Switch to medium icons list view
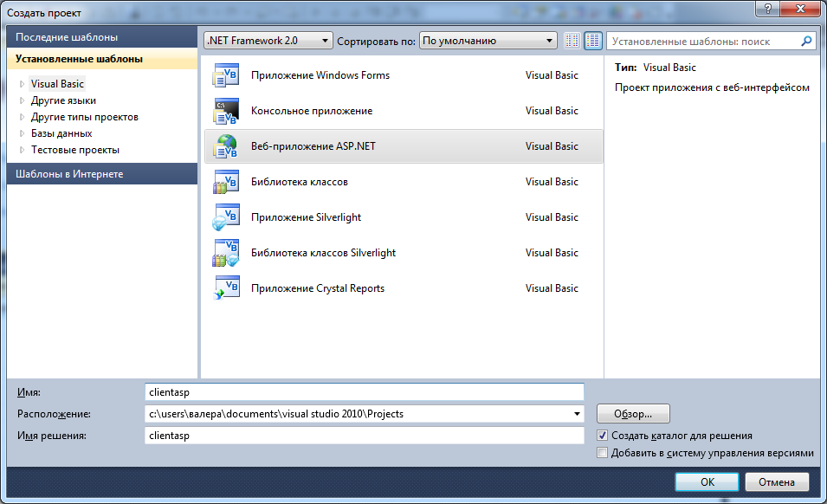The height and width of the screenshot is (504, 827). (x=593, y=41)
